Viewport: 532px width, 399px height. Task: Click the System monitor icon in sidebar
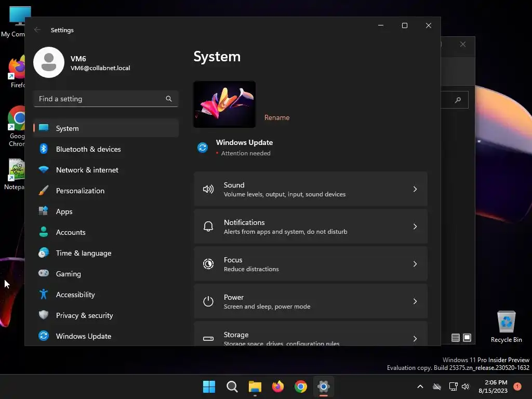[x=44, y=128]
